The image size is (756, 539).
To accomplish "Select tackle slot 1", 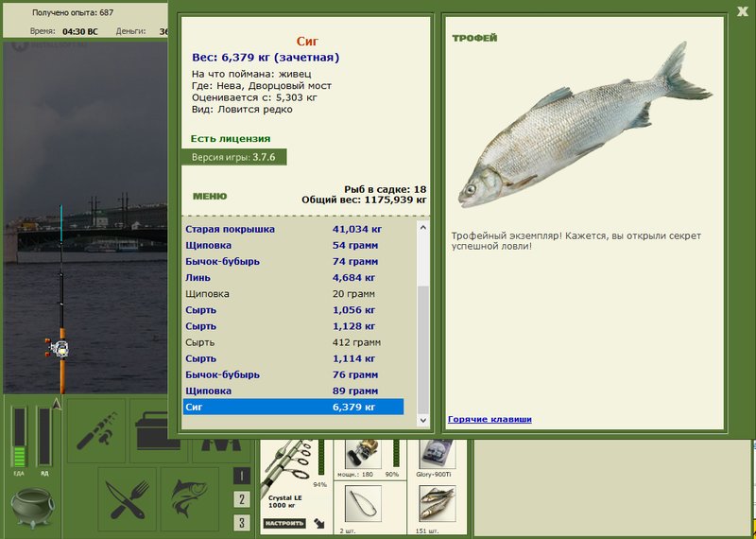I will [242, 477].
